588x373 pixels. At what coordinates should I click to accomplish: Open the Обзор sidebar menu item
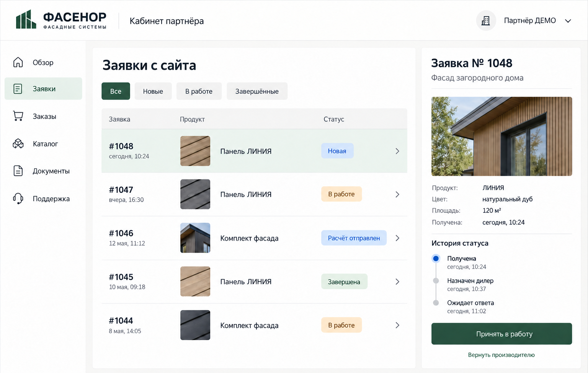[x=43, y=62]
